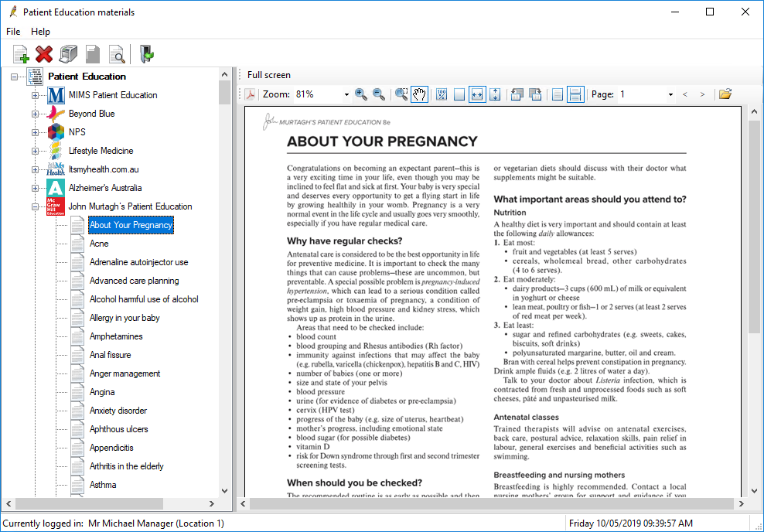Select the Amphetamines leaflet

[116, 336]
